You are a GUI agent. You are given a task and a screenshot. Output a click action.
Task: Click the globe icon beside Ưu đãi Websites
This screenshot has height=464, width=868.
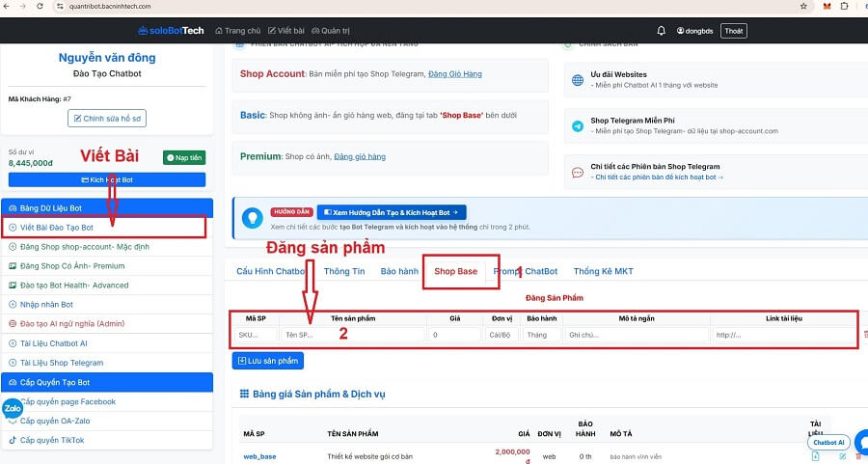tap(578, 80)
